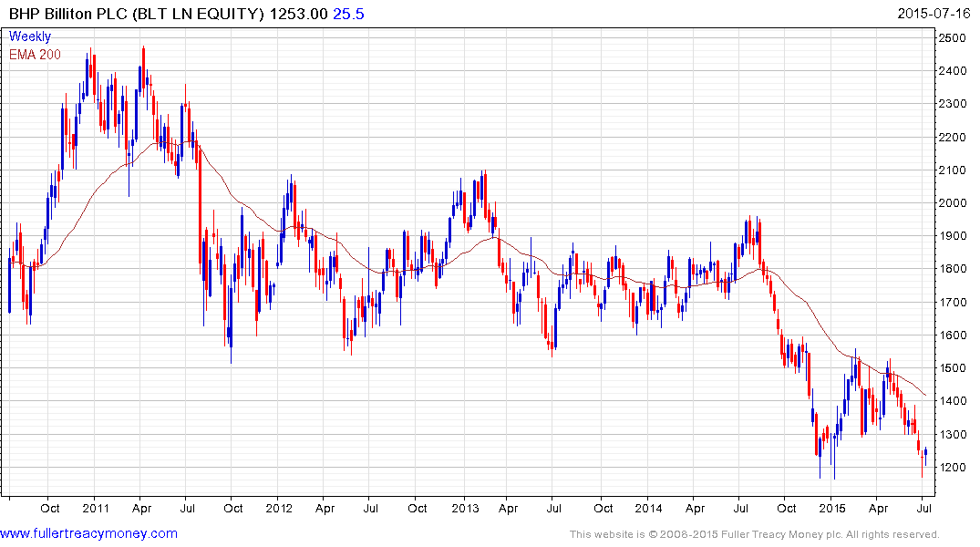Click the EMA 200 legend label
The height and width of the screenshot is (547, 980).
coord(35,55)
